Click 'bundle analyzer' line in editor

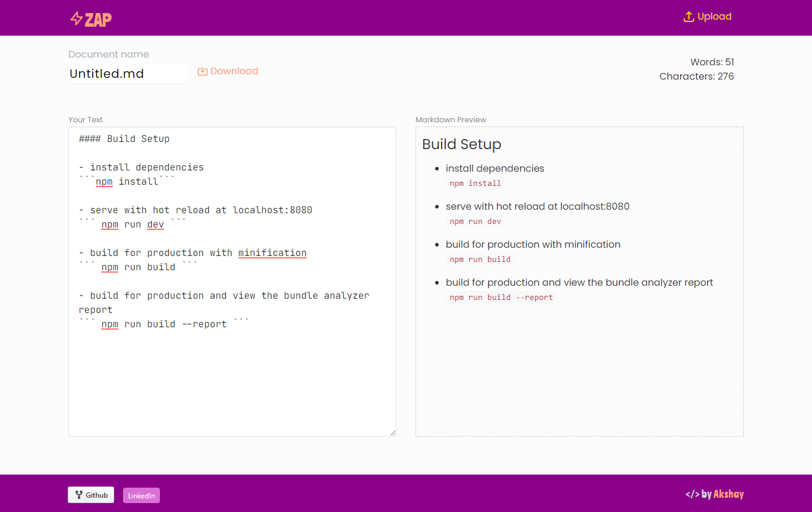[224, 296]
